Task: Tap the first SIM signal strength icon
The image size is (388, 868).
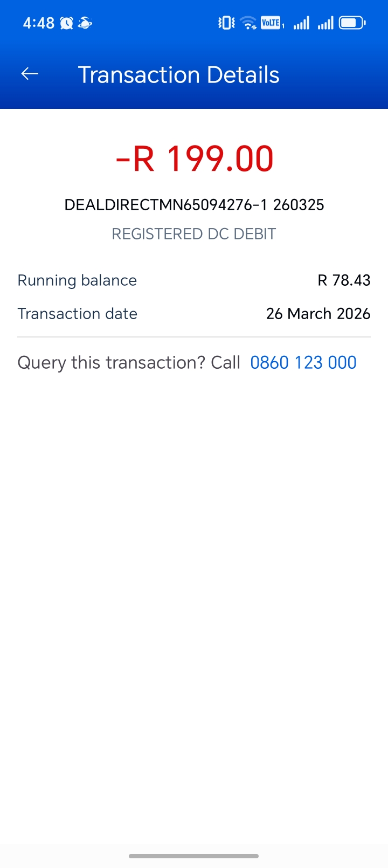Action: [x=301, y=23]
